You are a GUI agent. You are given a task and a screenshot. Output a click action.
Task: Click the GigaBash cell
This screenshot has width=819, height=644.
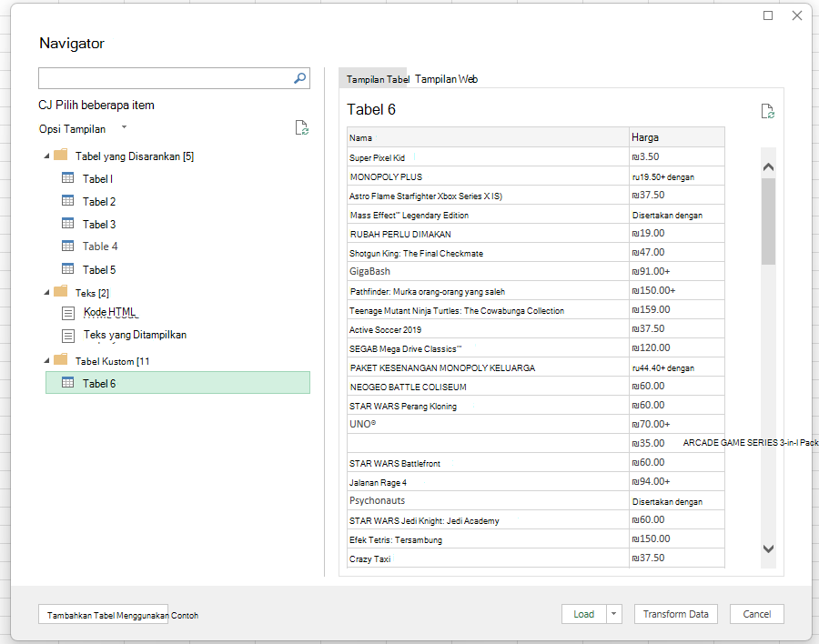click(488, 272)
